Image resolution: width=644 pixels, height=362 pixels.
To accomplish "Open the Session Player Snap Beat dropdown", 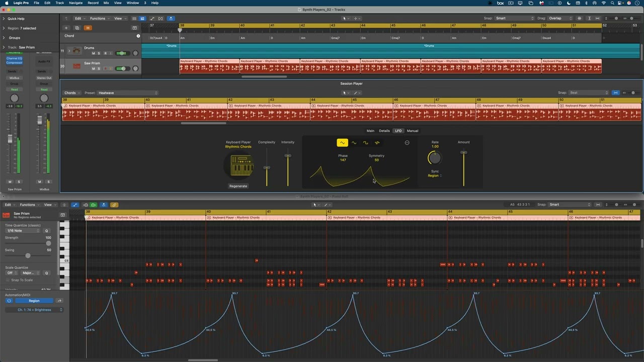I will [589, 93].
